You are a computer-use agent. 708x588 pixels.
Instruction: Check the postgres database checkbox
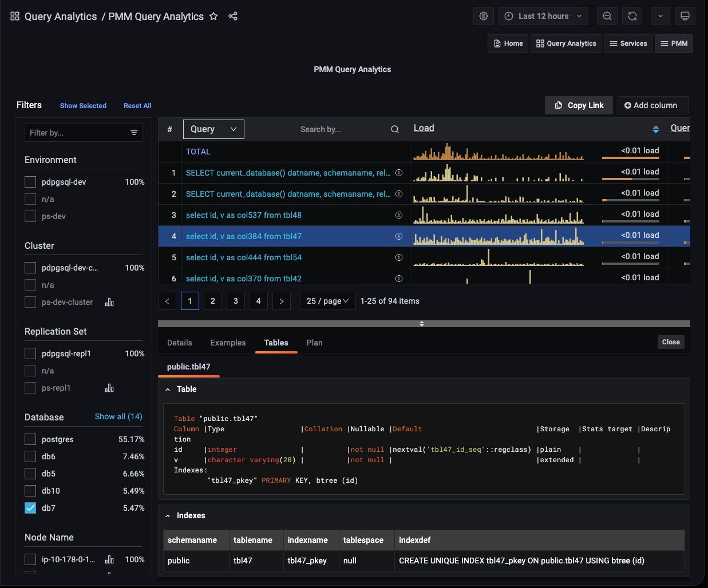(30, 439)
